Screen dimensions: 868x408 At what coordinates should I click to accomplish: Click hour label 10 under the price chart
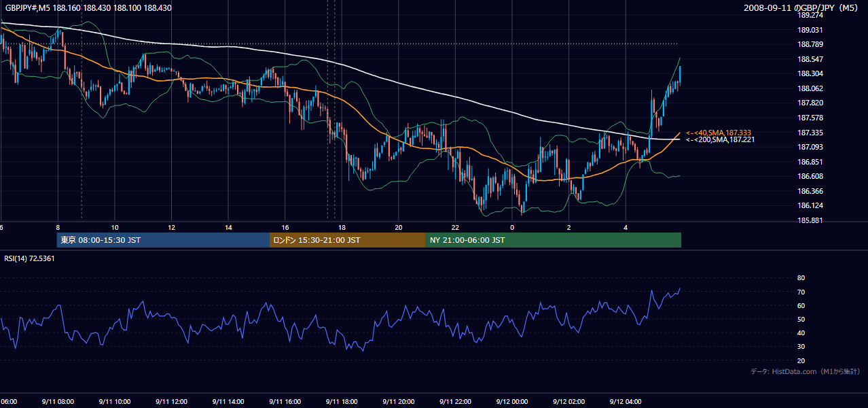[x=115, y=227]
